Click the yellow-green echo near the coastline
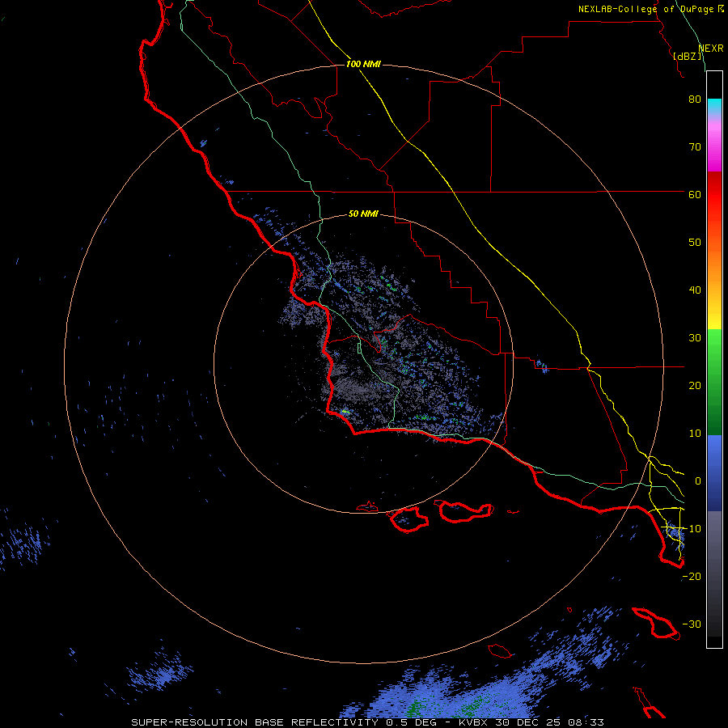 coord(345,412)
